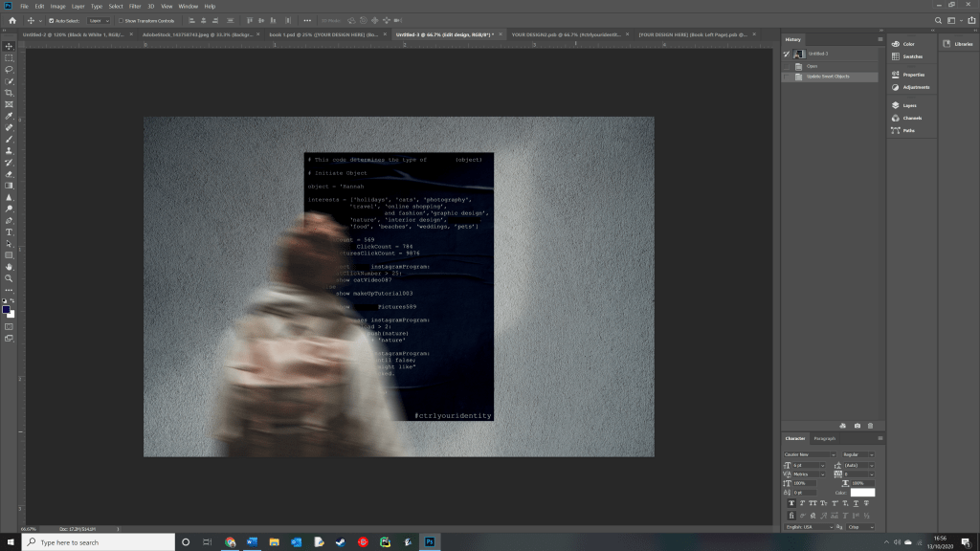Image resolution: width=980 pixels, height=551 pixels.
Task: Expand the Regular font style dropdown
Action: [x=857, y=454]
